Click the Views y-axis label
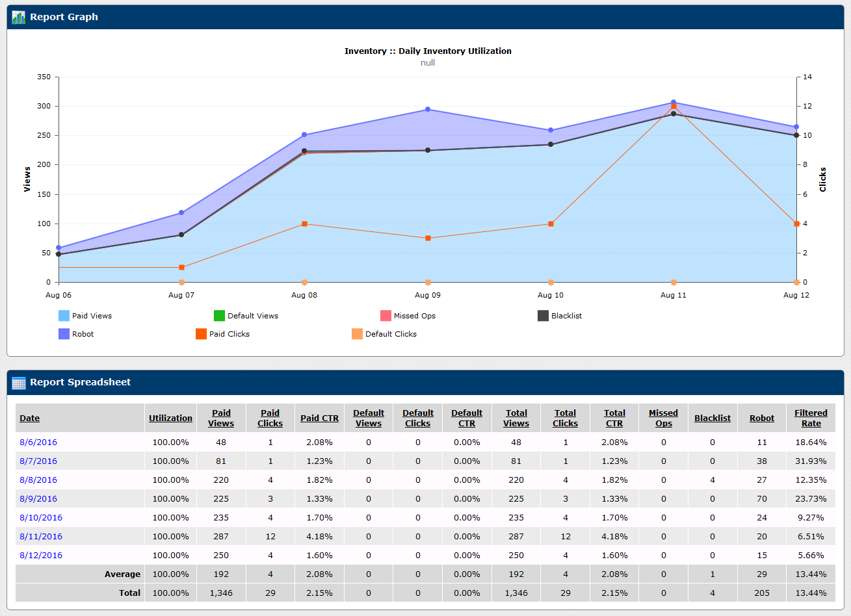 (27, 179)
